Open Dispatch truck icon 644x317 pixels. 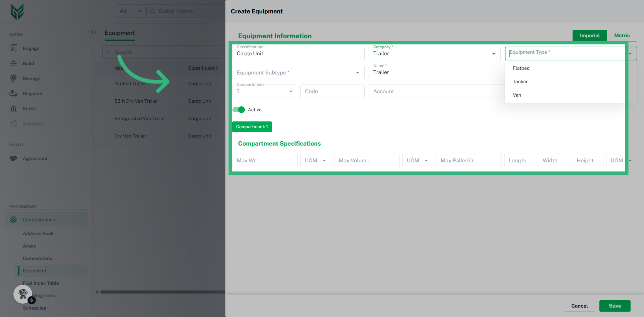(x=13, y=94)
